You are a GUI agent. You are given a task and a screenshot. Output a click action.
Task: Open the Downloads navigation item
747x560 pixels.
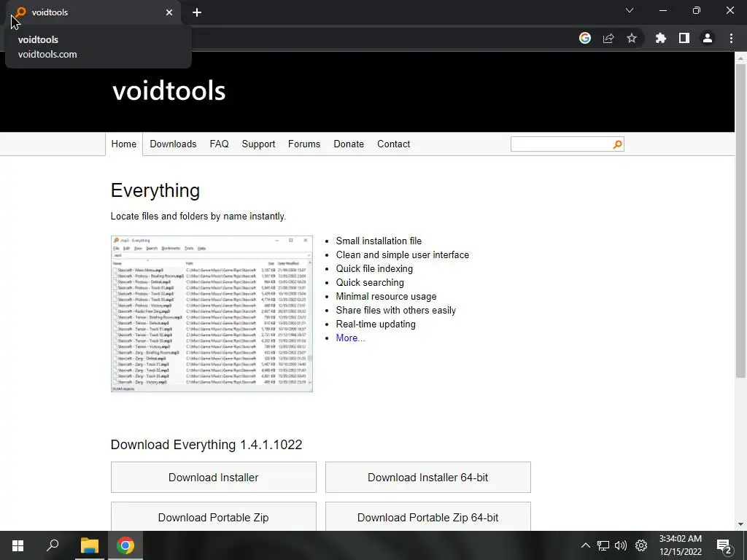pyautogui.click(x=173, y=144)
